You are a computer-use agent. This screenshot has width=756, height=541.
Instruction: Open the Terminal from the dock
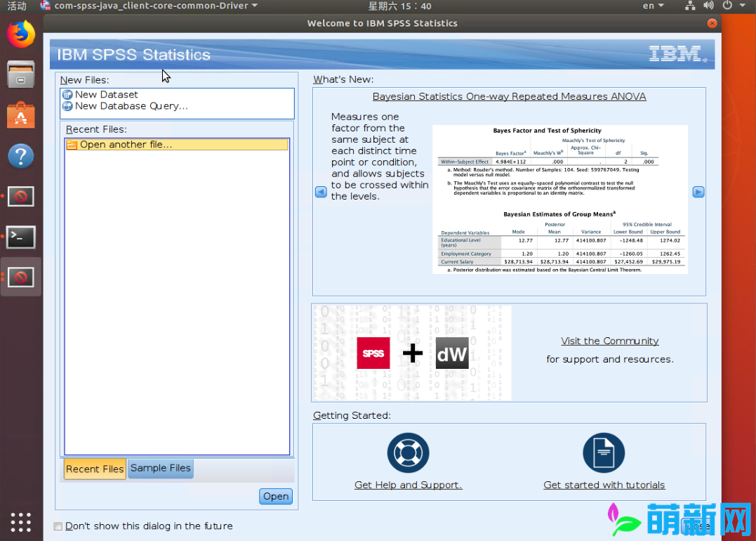pos(21,237)
